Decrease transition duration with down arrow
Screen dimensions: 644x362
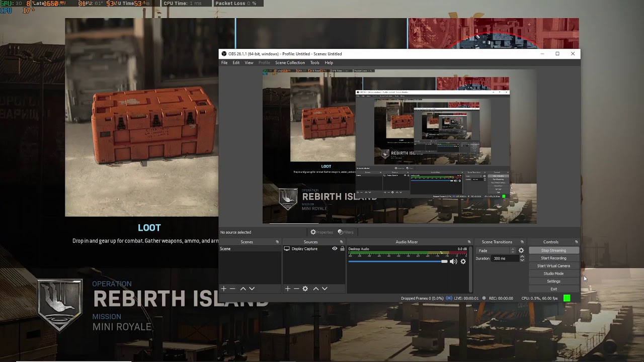coord(522,260)
